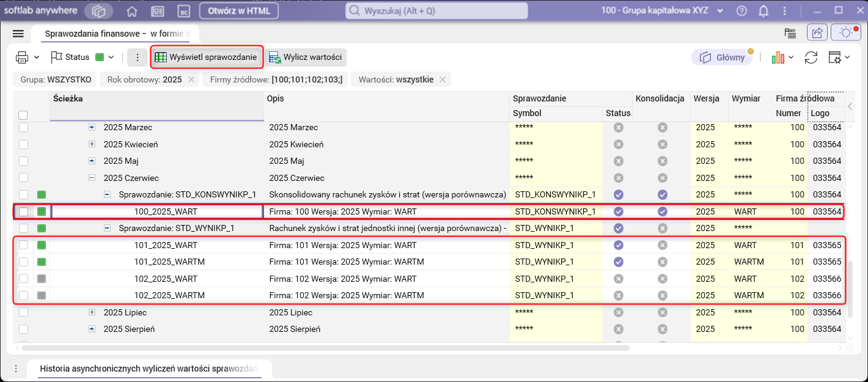Collapse Sprawozdanie: STD_WYNIKP_1 node
This screenshot has height=382, width=868.
107,228
